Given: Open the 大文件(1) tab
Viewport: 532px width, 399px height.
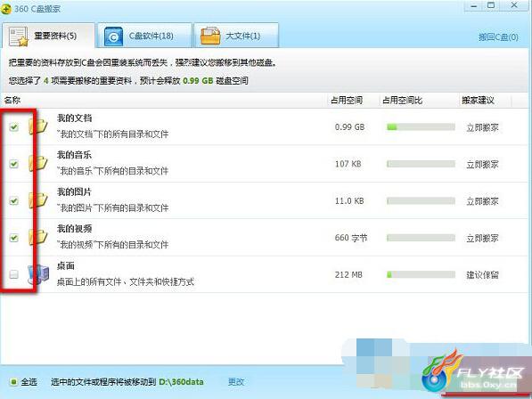Looking at the screenshot, I should 236,36.
